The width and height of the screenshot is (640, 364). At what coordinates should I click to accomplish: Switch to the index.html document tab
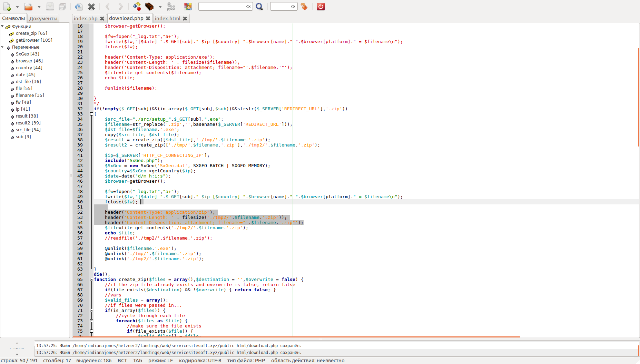(168, 19)
